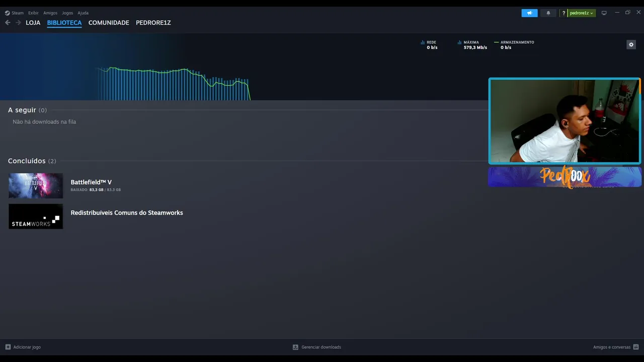Open download settings gear icon
This screenshot has height=362, width=644.
631,45
